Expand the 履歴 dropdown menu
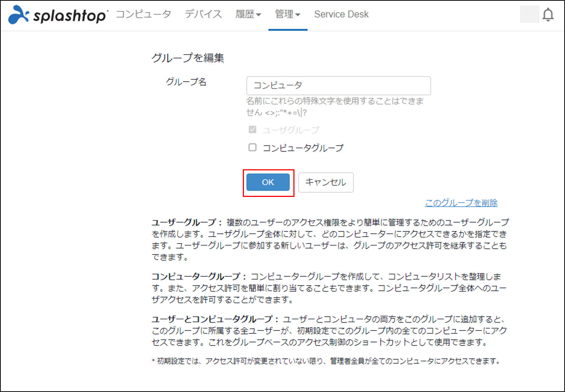 click(248, 14)
